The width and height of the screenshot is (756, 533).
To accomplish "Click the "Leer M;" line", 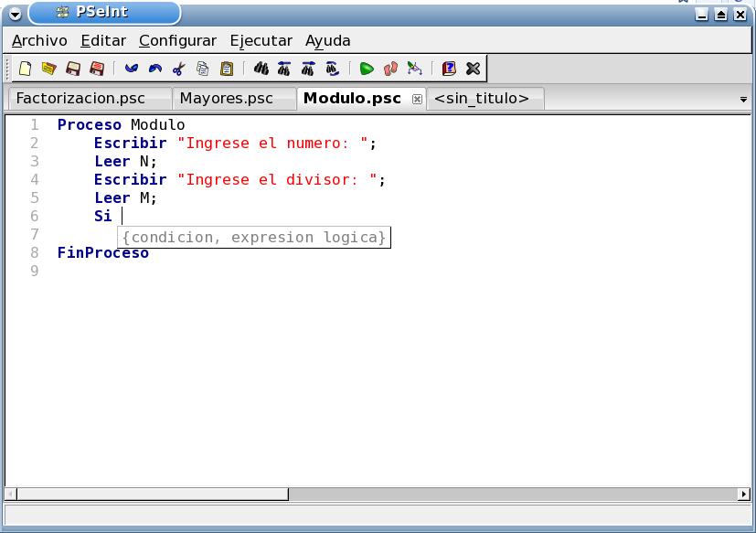I will click(125, 198).
